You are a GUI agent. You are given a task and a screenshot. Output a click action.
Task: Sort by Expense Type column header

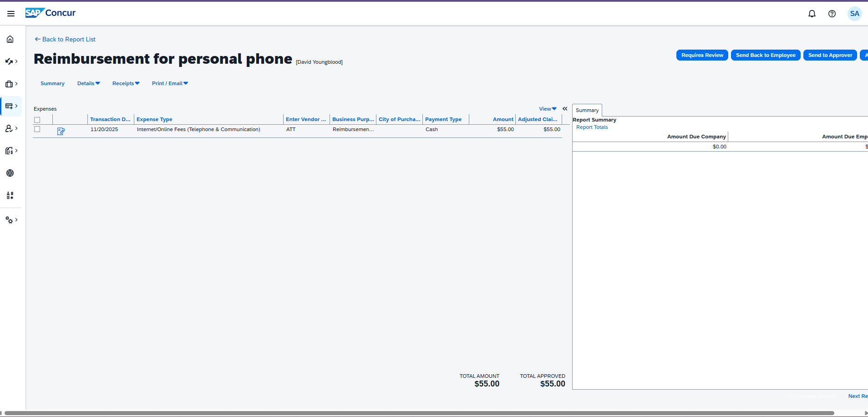(154, 119)
